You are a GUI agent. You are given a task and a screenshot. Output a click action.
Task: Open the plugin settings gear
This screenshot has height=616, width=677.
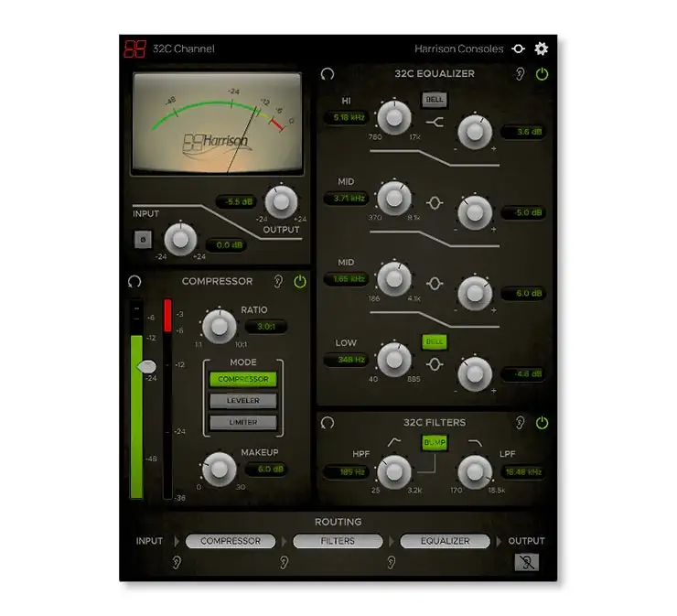(541, 49)
